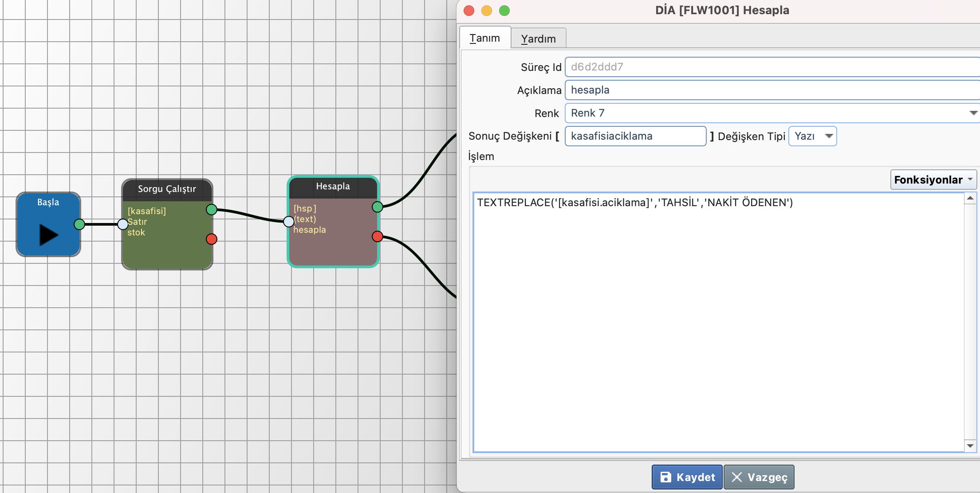Viewport: 980px width, 493px height.
Task: Click the Açıklama input field
Action: 772,90
